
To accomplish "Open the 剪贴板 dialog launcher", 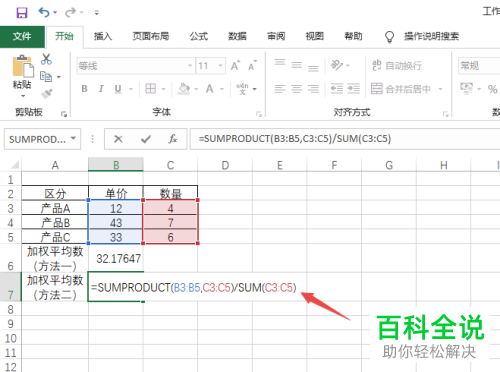I will [63, 114].
